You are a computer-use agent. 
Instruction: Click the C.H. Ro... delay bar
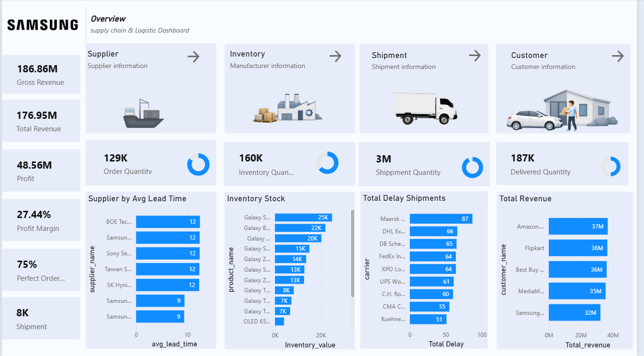(x=431, y=294)
